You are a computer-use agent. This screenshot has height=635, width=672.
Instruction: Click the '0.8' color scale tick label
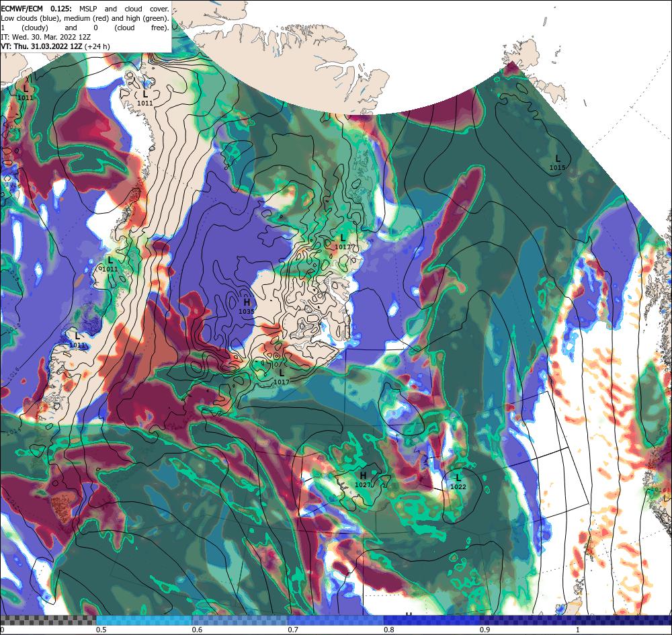coord(389,630)
